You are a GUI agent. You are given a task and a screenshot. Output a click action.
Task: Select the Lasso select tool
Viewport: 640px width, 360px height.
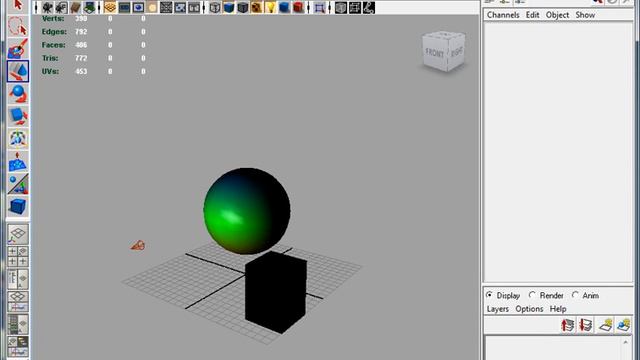(18, 27)
